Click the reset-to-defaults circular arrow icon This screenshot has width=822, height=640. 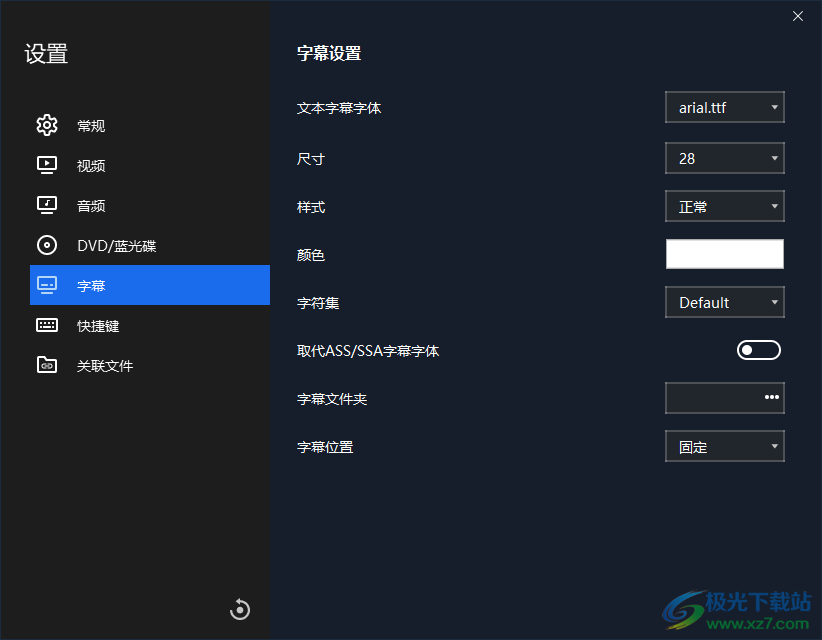pos(240,609)
